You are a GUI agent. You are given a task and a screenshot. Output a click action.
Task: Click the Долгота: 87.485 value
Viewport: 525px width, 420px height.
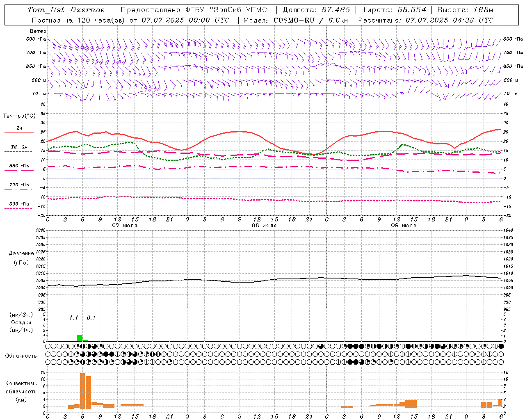click(317, 10)
